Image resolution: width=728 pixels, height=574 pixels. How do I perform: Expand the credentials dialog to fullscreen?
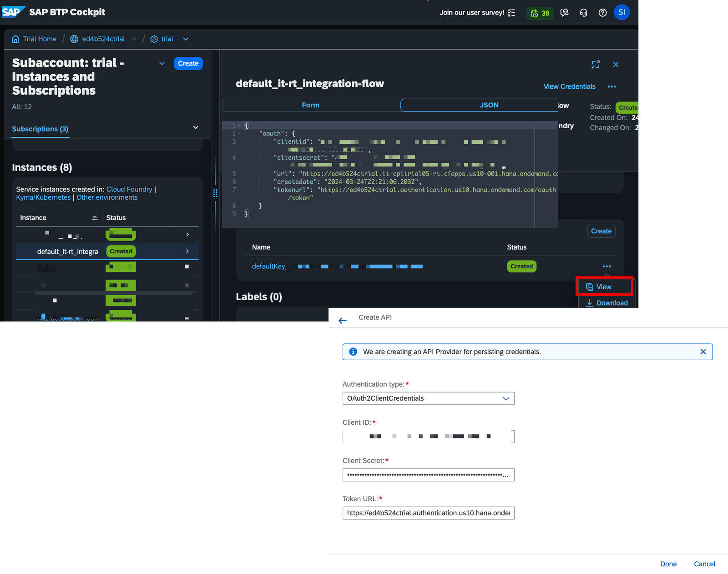595,65
